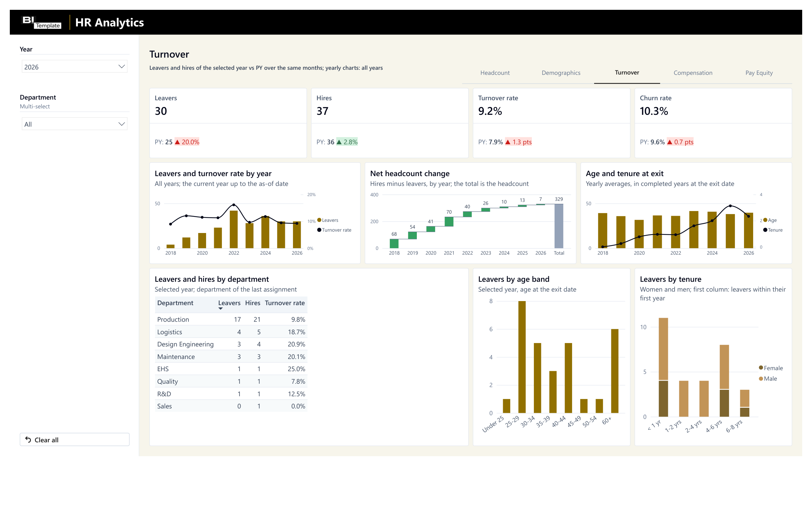Click the Design Engineering row
812x508 pixels.
231,344
